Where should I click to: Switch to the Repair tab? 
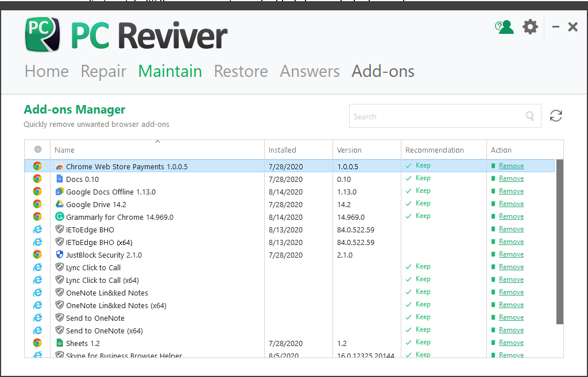click(x=103, y=71)
